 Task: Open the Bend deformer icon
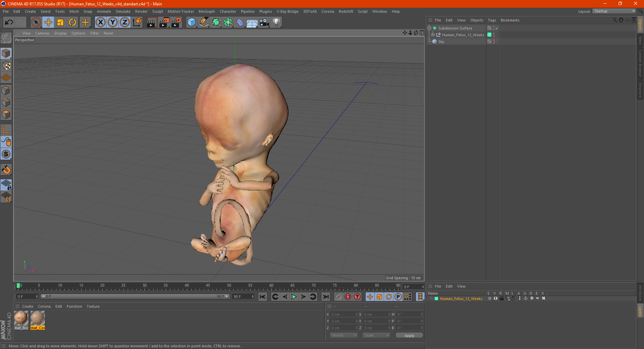pos(240,22)
